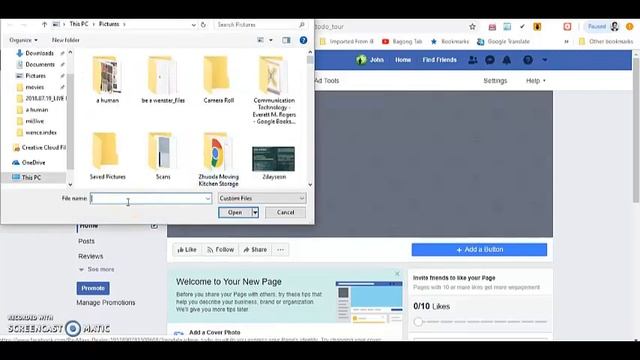The width and height of the screenshot is (640, 360).
Task: Refresh the Pictures folder view
Action: pyautogui.click(x=203, y=25)
